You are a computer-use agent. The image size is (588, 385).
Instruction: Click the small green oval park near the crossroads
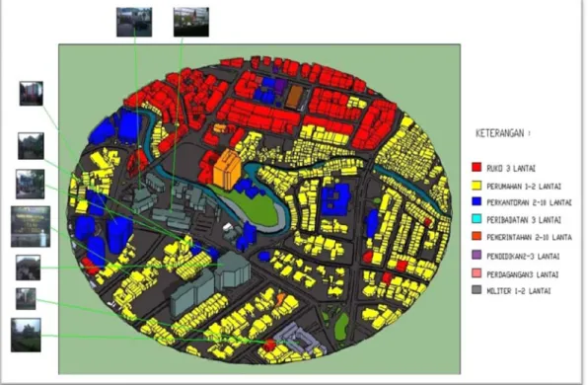[x=341, y=326]
